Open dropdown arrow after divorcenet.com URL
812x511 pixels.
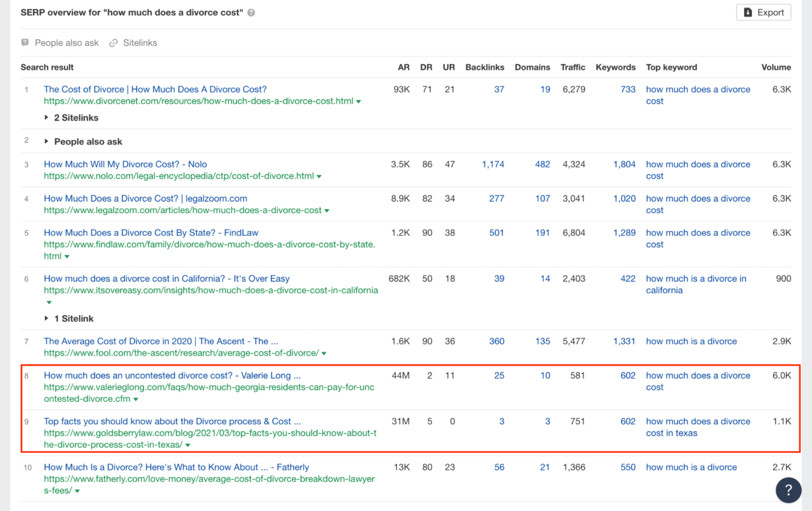pos(358,101)
